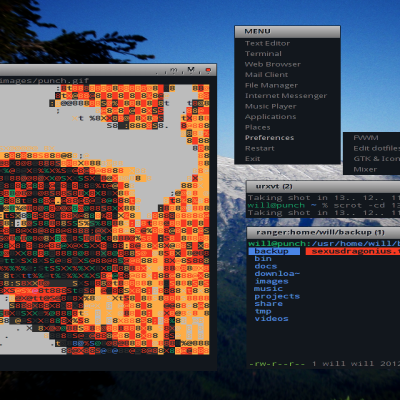Select the videos folder in ranger
The width and height of the screenshot is (400, 400).
271,319
